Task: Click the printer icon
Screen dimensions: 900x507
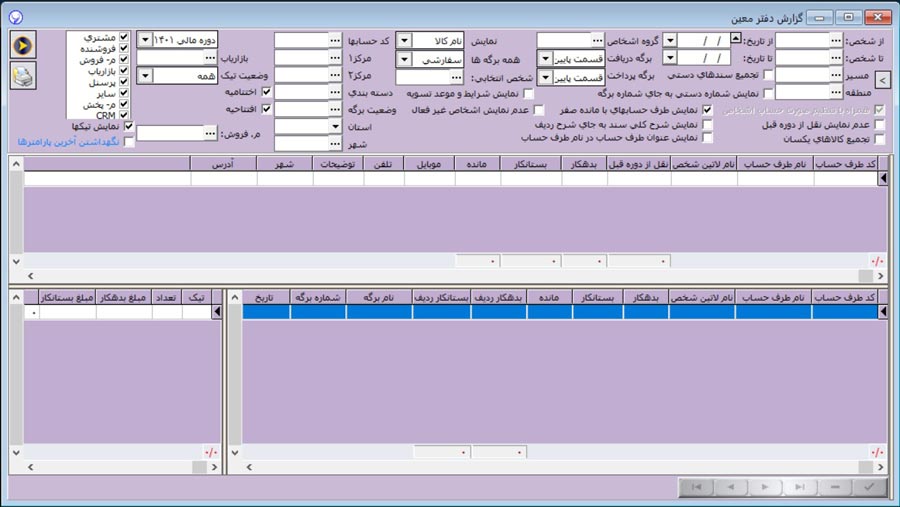Action: tap(23, 76)
